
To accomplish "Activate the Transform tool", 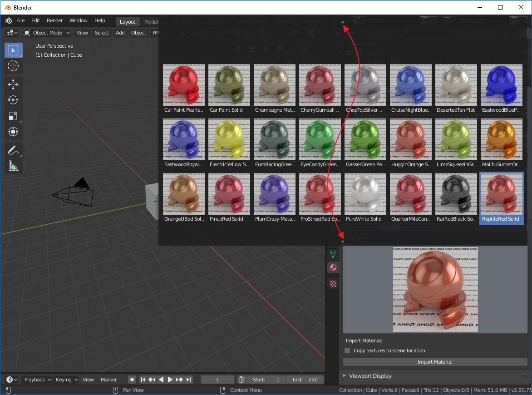I will point(13,132).
